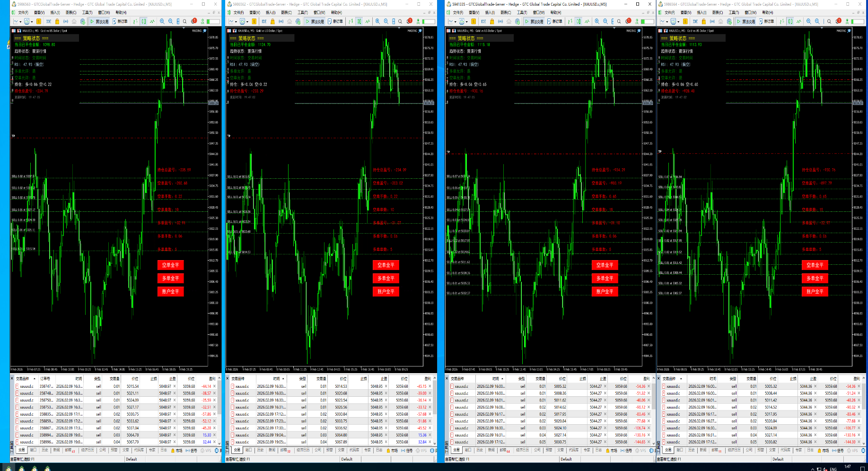
Task: Click 新订单 new order in window 5986564
Action: click(x=767, y=21)
